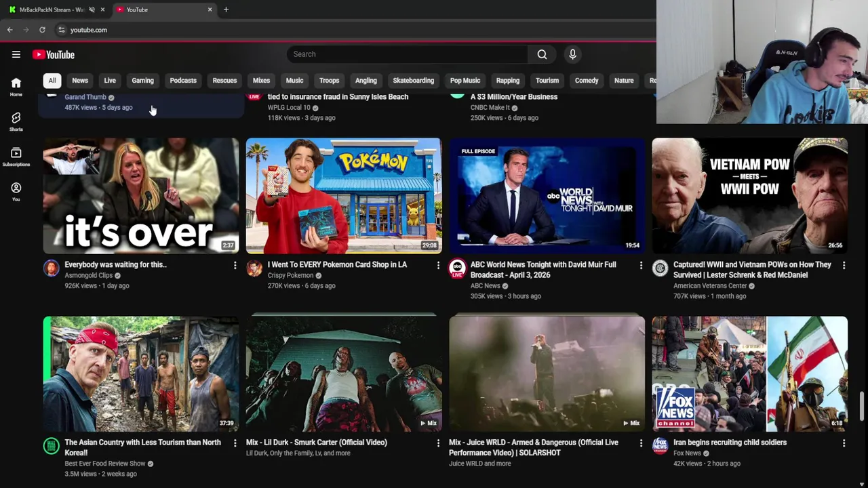Select the Angling filter chip
The height and width of the screenshot is (488, 868).
click(x=366, y=81)
